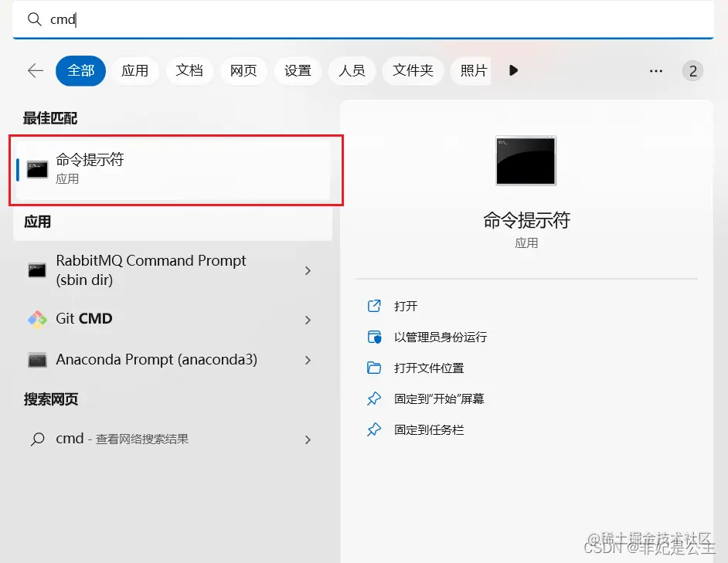The width and height of the screenshot is (728, 563).
Task: Click the round badge showing 2
Action: tap(692, 71)
